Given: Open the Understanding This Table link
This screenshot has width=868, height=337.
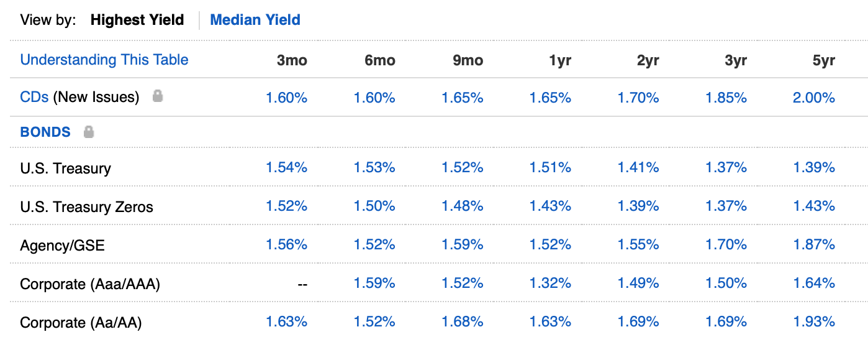Looking at the screenshot, I should click(104, 60).
